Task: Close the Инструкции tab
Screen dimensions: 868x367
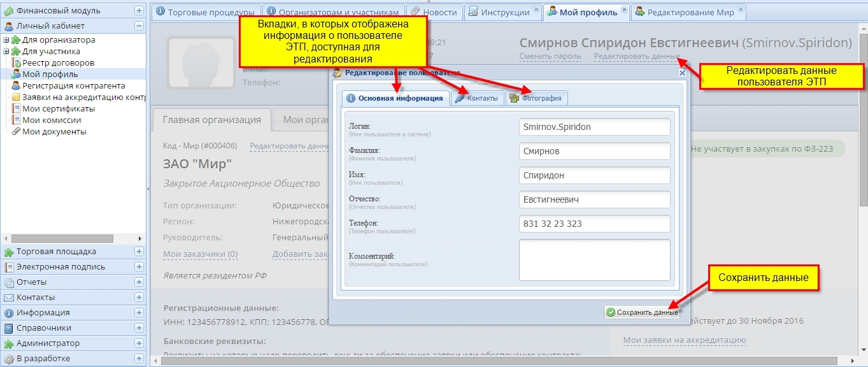Action: (x=536, y=9)
